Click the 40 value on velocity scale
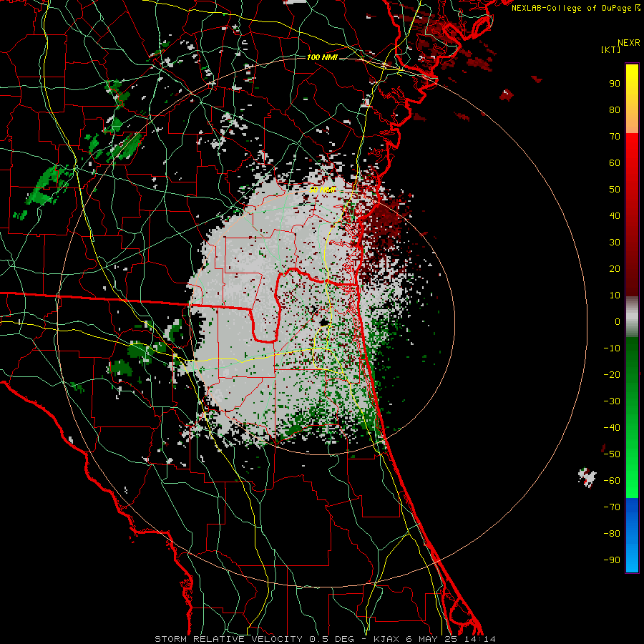 tap(615, 216)
